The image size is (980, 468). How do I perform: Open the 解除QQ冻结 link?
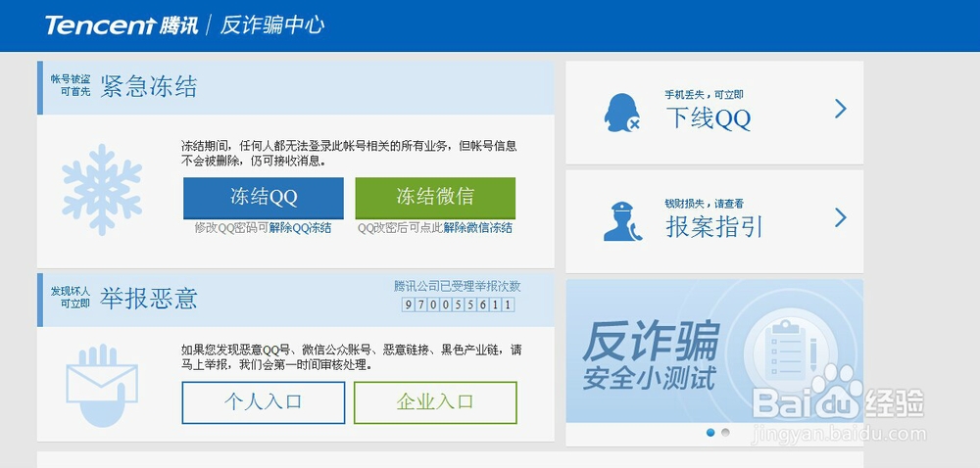tap(300, 228)
